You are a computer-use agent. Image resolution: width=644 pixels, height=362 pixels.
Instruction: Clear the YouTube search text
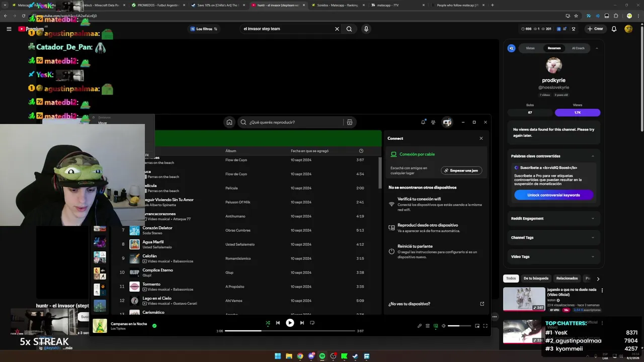337,29
